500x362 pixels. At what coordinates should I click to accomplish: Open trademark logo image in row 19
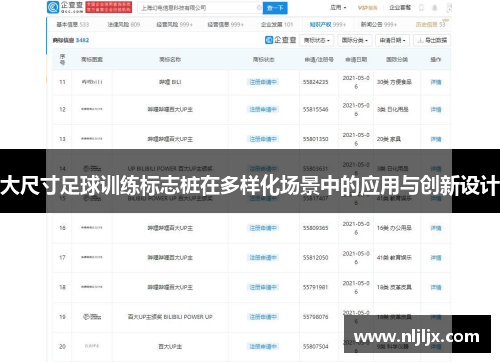[x=92, y=317]
